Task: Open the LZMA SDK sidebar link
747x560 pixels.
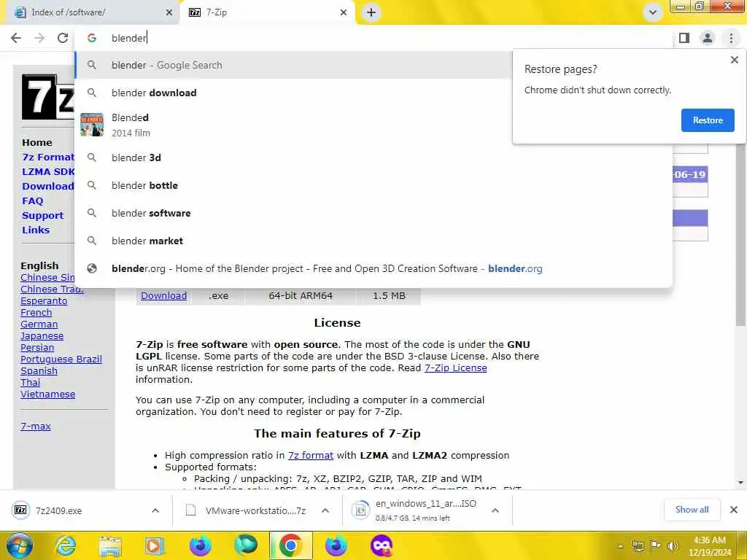Action: click(x=48, y=171)
